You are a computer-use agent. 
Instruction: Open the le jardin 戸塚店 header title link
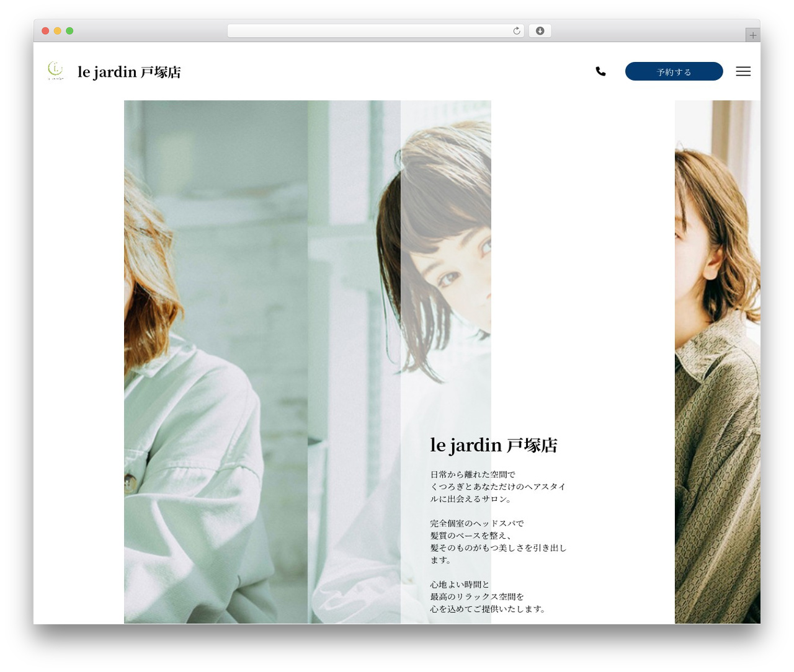click(x=129, y=72)
